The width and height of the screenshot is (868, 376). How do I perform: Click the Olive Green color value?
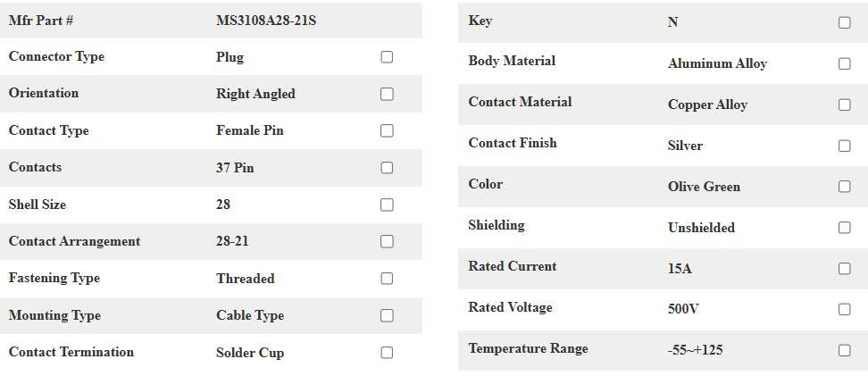[x=704, y=187]
